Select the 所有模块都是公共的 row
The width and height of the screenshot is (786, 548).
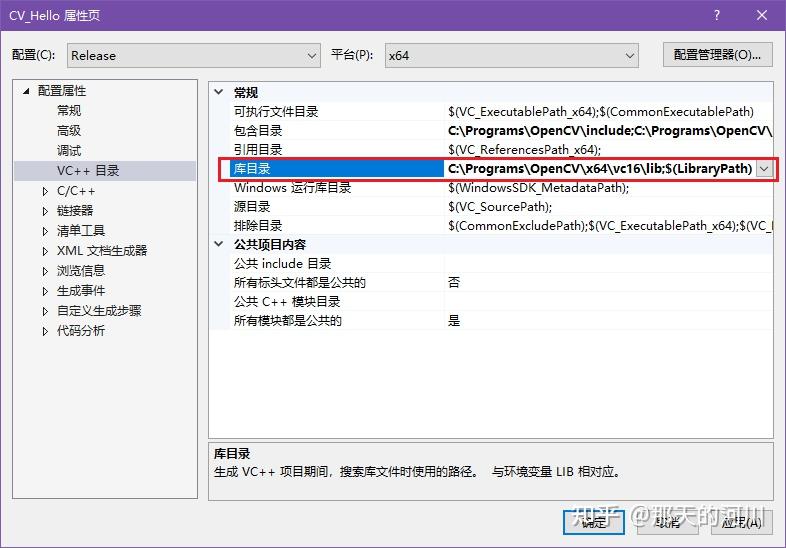pyautogui.click(x=501, y=320)
